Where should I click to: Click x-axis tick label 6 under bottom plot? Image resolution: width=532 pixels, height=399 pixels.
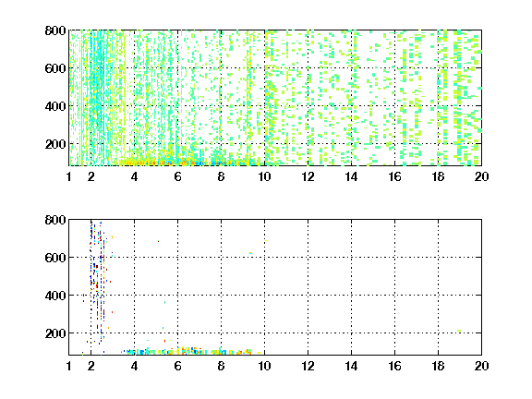[x=177, y=366]
